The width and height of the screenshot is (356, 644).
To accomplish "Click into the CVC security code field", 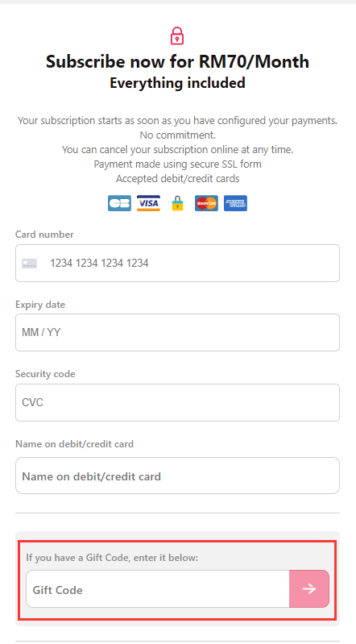I will click(x=177, y=402).
